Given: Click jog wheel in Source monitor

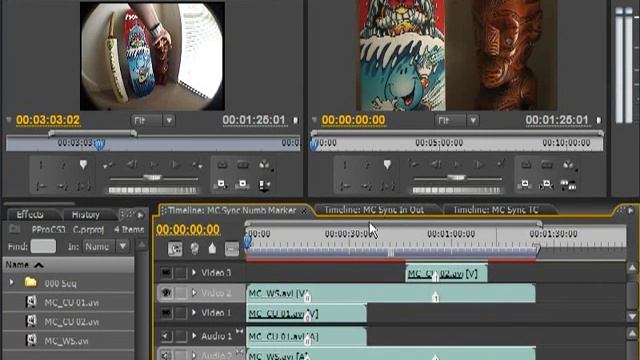Looking at the screenshot, I should tap(153, 190).
